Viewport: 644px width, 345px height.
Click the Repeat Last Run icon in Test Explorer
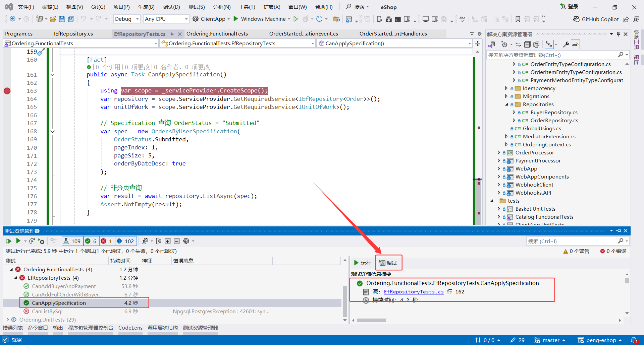click(32, 241)
